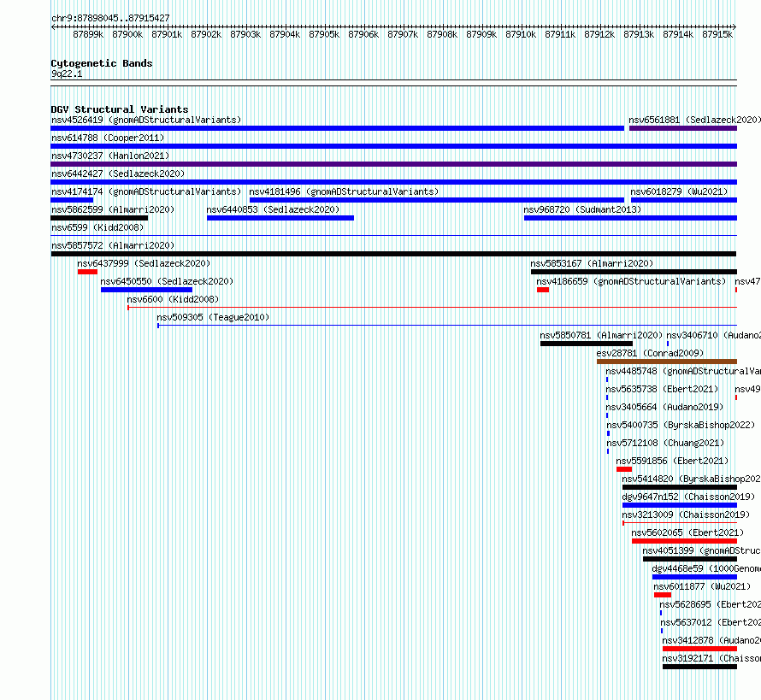Click the blue bar under dgv9647n152
This screenshot has width=761, height=700.
[x=680, y=505]
